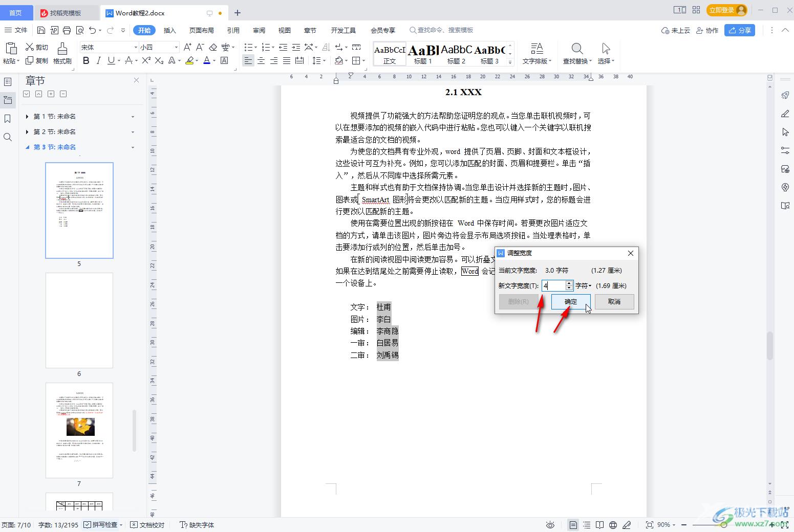Undo the last action
Viewport: 794px width, 532px height.
92,30
